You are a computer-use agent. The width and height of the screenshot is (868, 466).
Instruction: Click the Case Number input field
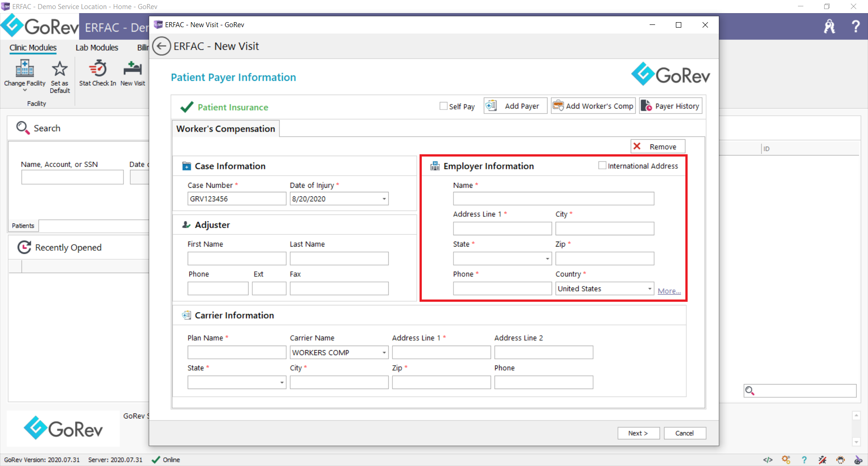point(237,199)
